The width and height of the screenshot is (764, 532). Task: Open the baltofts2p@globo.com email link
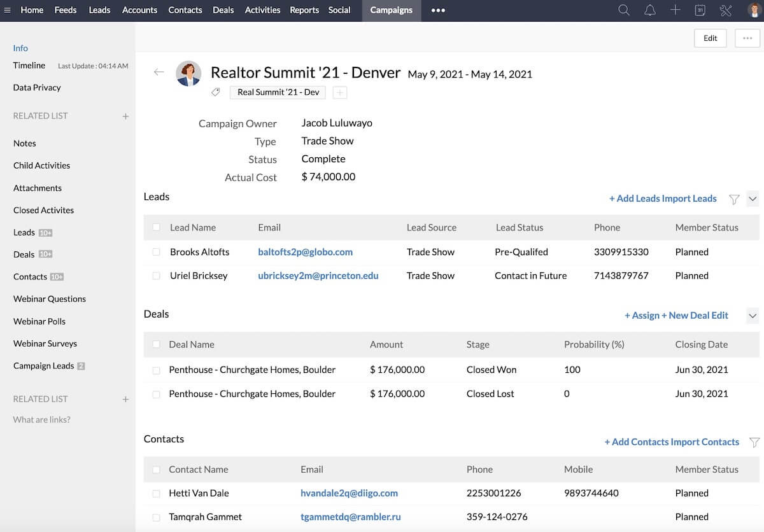(x=305, y=252)
